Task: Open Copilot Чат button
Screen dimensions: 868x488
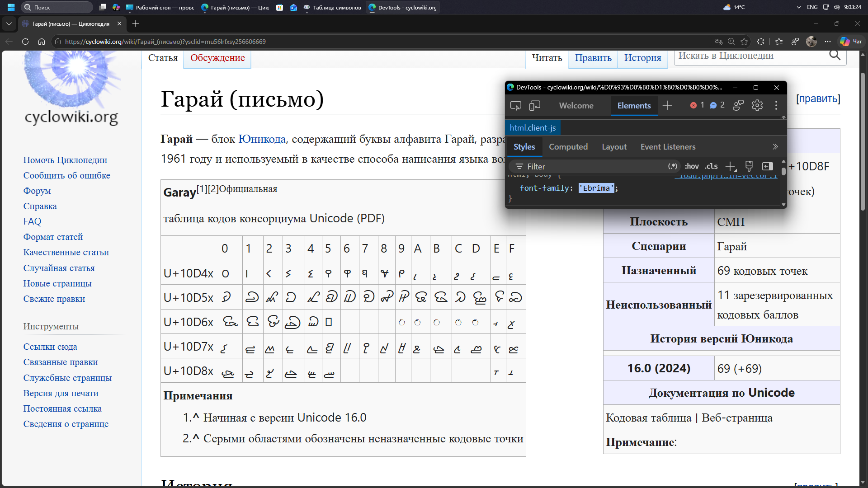Action: click(851, 42)
